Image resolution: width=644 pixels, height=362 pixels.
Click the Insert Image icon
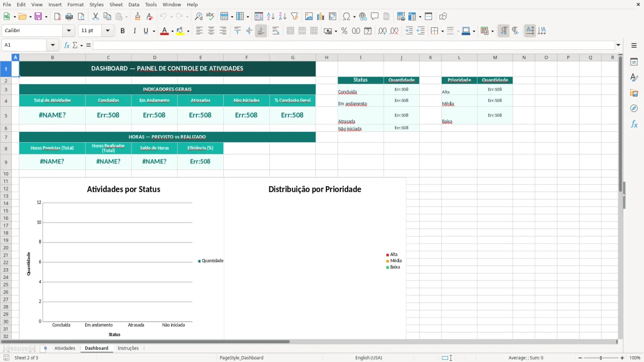pyautogui.click(x=309, y=17)
